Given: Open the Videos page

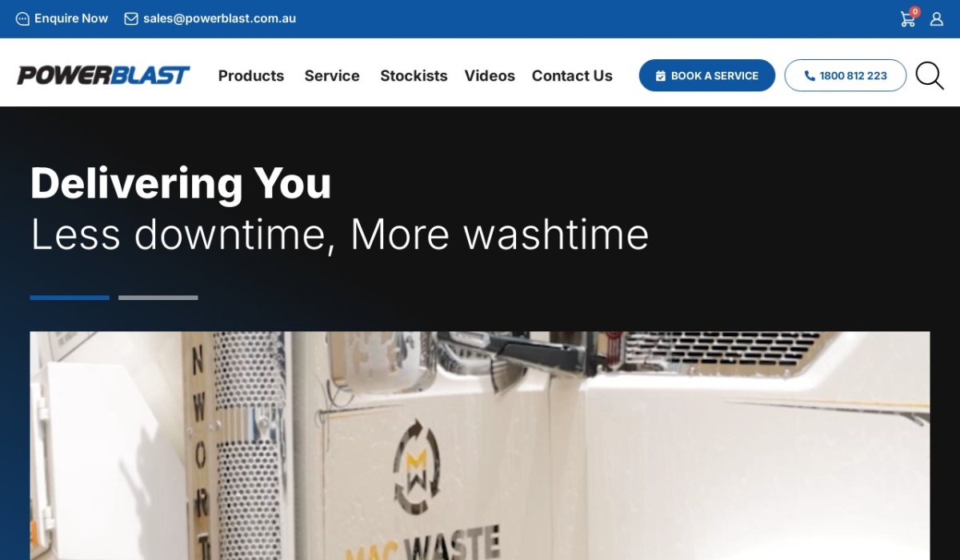Looking at the screenshot, I should pos(490,76).
